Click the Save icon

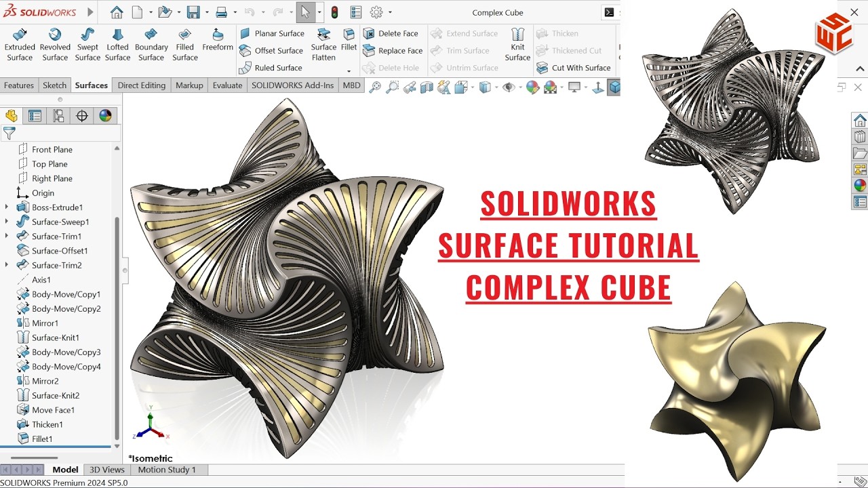(193, 12)
